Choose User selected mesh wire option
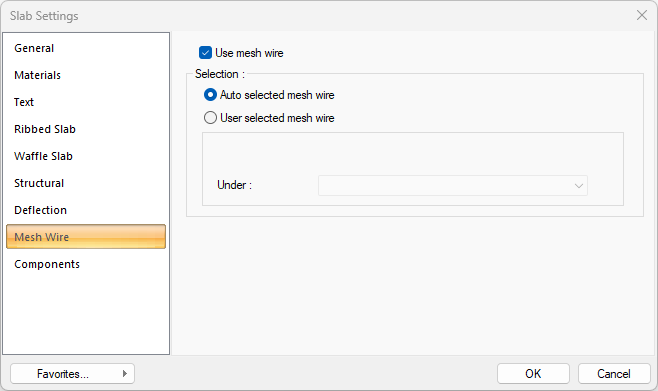 (210, 118)
